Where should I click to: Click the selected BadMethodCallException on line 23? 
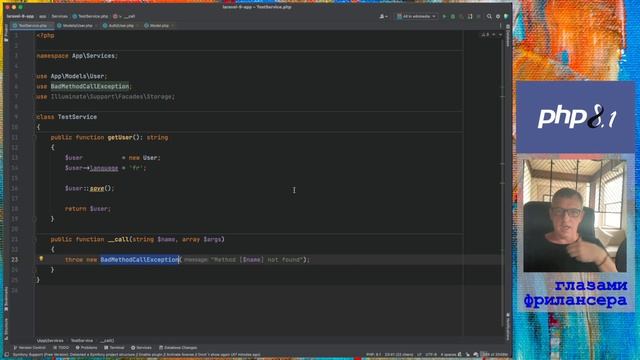[140, 260]
